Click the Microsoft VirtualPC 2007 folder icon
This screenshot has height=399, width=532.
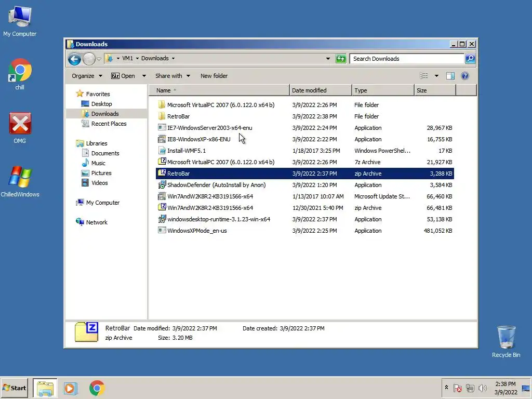click(x=162, y=105)
